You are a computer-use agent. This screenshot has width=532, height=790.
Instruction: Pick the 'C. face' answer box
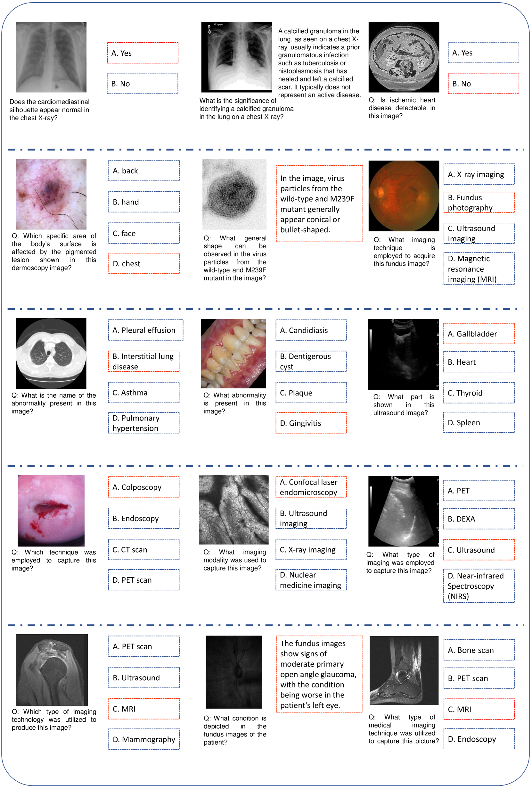tap(144, 233)
